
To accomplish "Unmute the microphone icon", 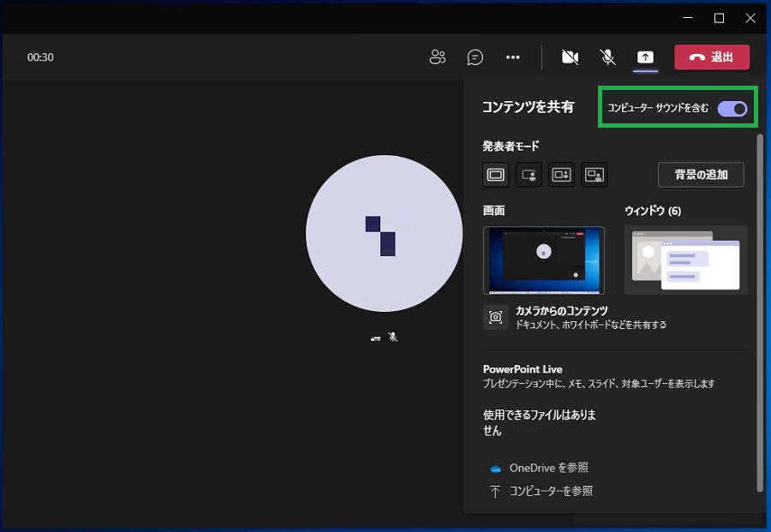I will [x=607, y=57].
